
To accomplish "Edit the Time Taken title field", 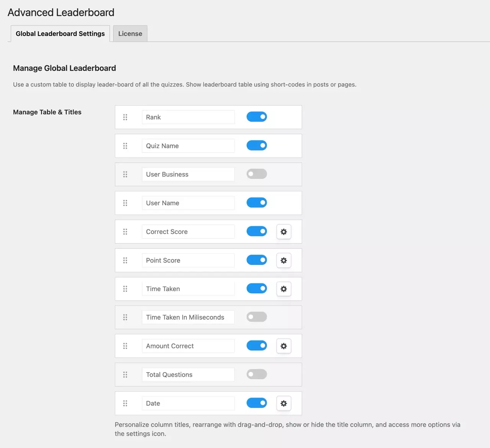I will click(x=188, y=289).
